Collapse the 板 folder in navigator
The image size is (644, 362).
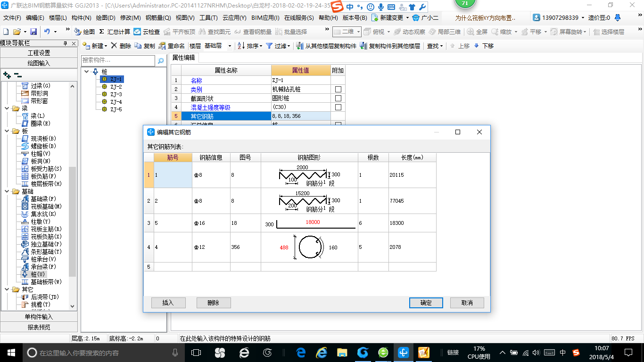(x=7, y=131)
